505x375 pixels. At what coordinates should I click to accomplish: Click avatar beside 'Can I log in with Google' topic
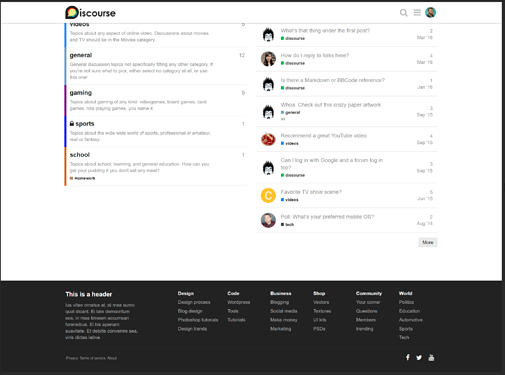(268, 167)
